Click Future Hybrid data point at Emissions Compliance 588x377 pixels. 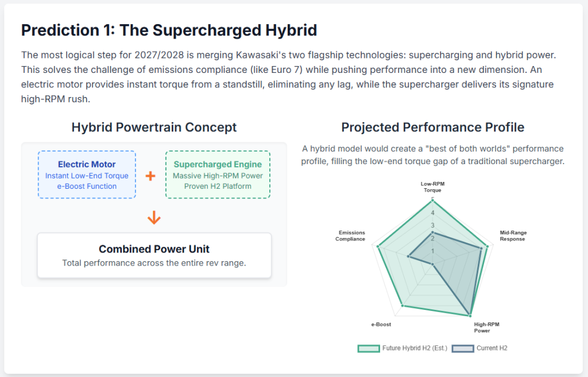point(378,247)
